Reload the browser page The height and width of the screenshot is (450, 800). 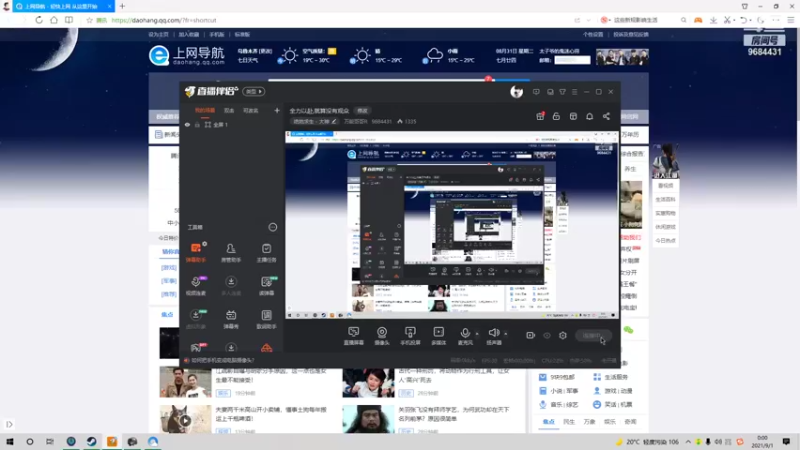point(39,20)
